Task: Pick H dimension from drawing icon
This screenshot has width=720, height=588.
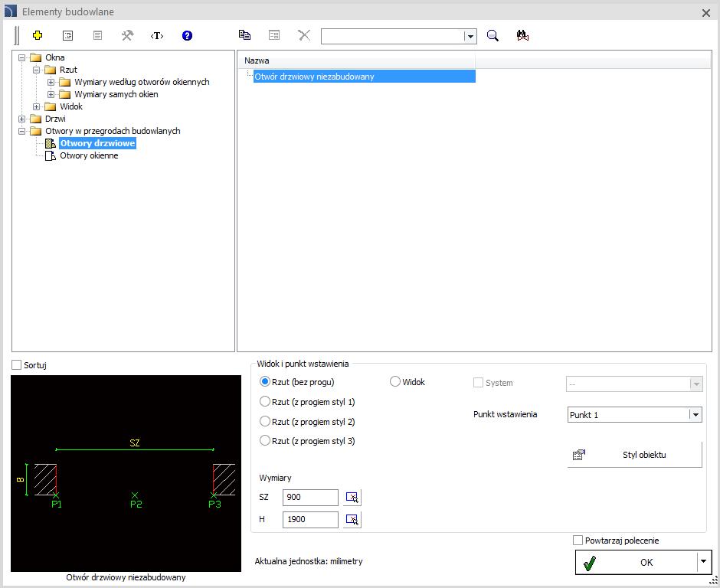Action: coord(352,520)
